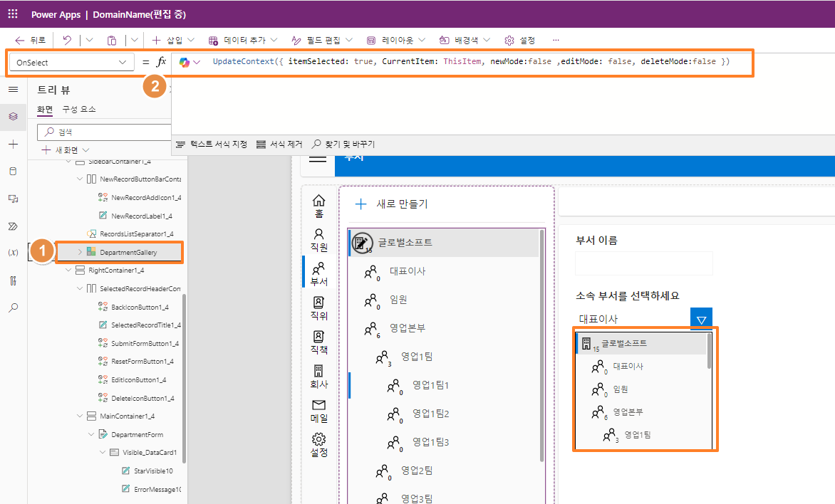The image size is (835, 504).
Task: Select DeleteIconButton1_4 in tree
Action: point(142,398)
